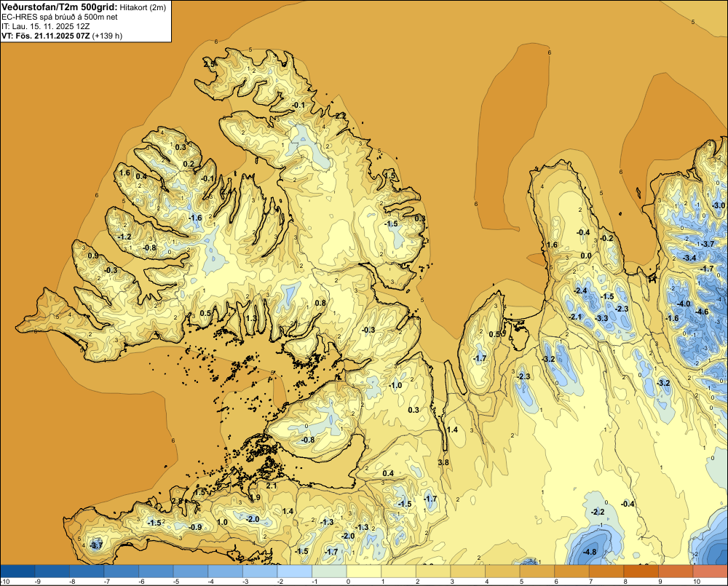This screenshot has width=728, height=586.
Task: Click the valid time 'VT: Fös. 21.11.2025 07Z'
Action: [45, 36]
